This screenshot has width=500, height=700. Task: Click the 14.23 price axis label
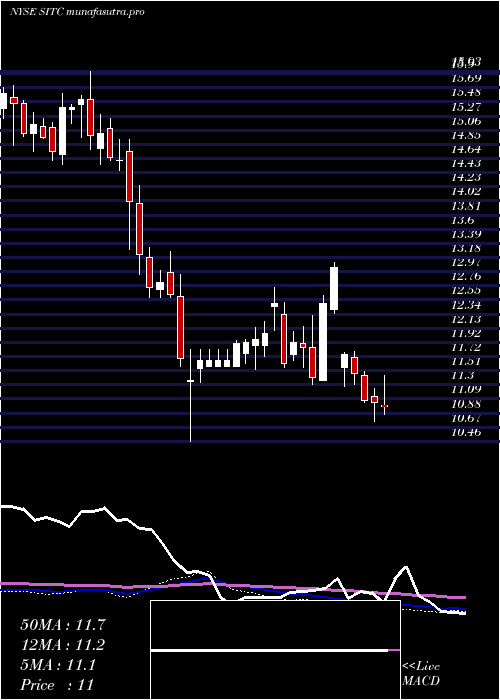click(x=466, y=177)
